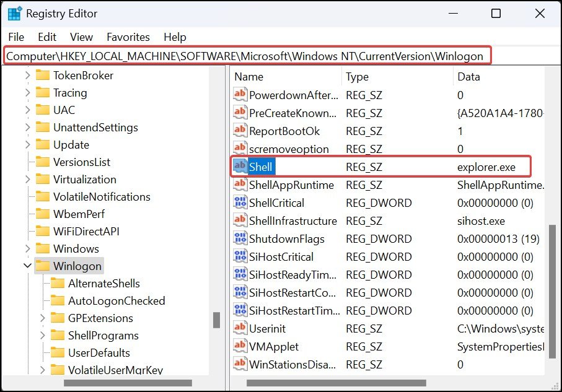This screenshot has height=392, width=562.
Task: Expand the Tracing key
Action: coord(28,92)
